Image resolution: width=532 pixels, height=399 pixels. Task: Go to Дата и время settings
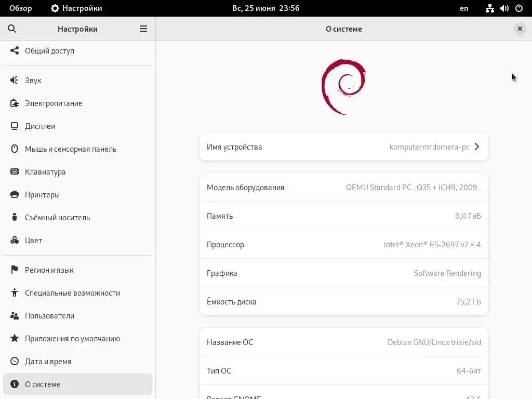(78, 362)
